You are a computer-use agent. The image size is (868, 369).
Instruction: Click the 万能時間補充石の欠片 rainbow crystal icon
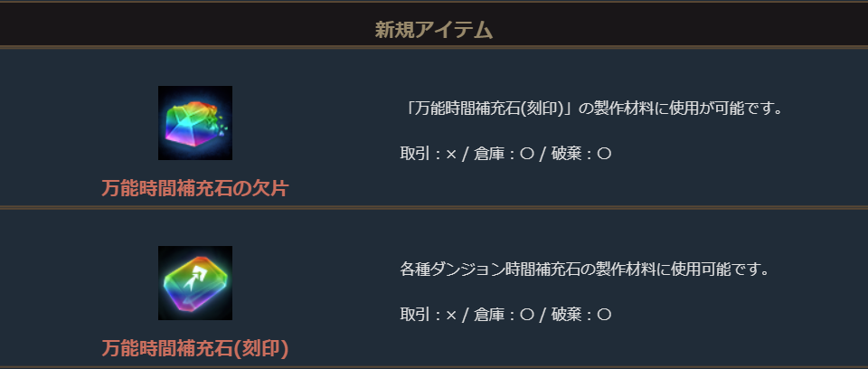194,122
